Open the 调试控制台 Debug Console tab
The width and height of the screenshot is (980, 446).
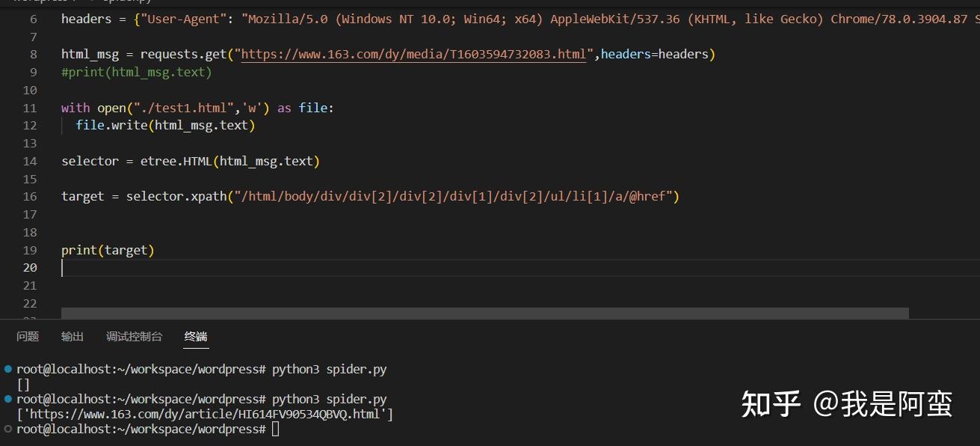pyautogui.click(x=133, y=337)
